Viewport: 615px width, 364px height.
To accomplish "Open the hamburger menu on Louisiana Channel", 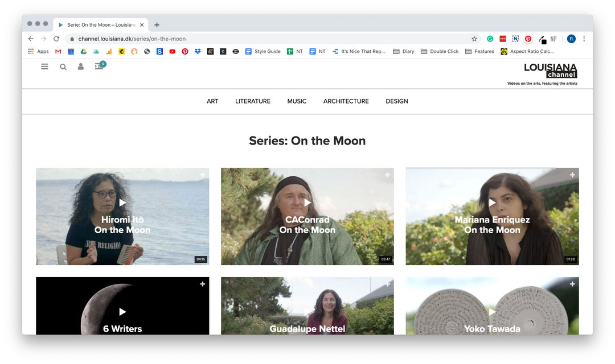I will coord(44,67).
